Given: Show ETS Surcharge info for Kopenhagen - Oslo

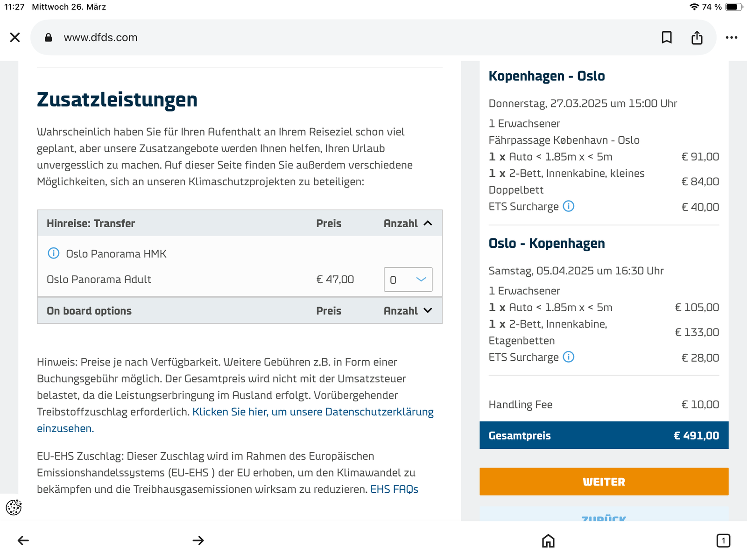Looking at the screenshot, I should (568, 206).
